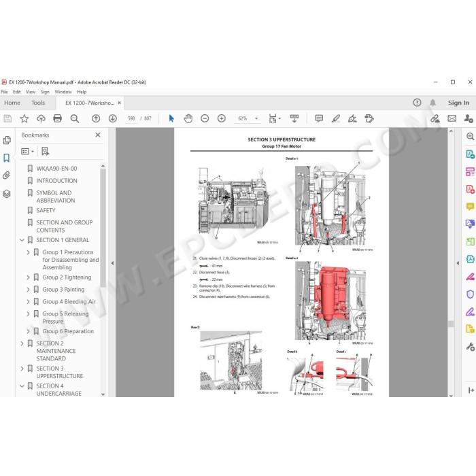Open the INTRODUCTION bookmark
This screenshot has width=476, height=476.
(x=56, y=181)
